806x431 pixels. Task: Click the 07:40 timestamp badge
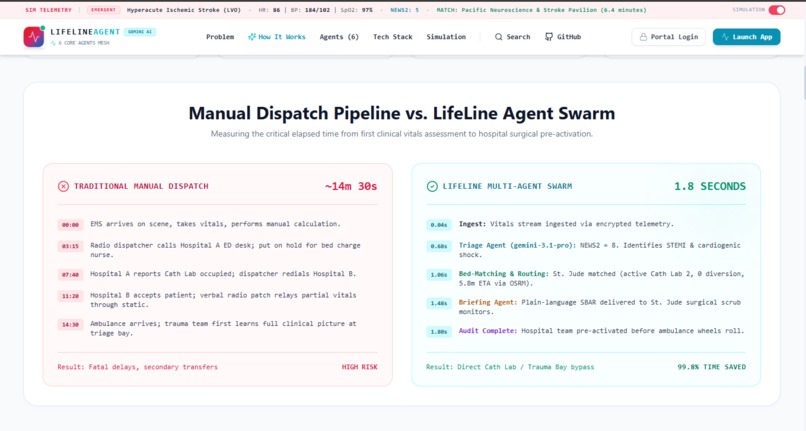[x=70, y=275]
